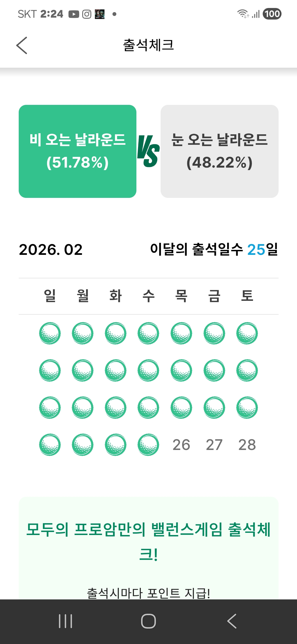Select date 26 on the calendar
Viewport: 297px width, 644px height.
[x=181, y=445]
